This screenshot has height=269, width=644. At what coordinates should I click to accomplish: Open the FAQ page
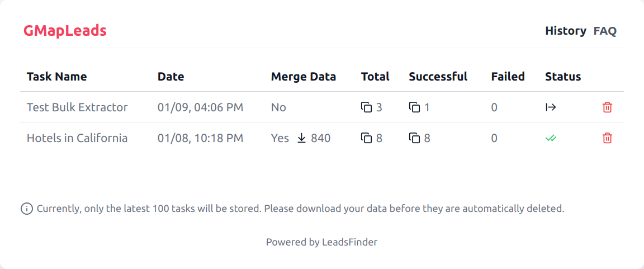coord(605,31)
